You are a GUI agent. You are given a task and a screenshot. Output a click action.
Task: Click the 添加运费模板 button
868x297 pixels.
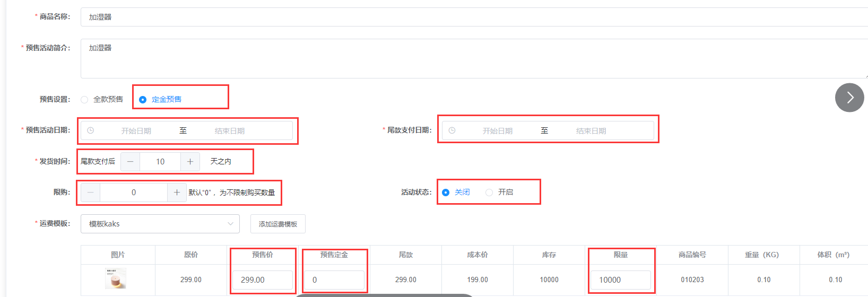[x=278, y=224]
